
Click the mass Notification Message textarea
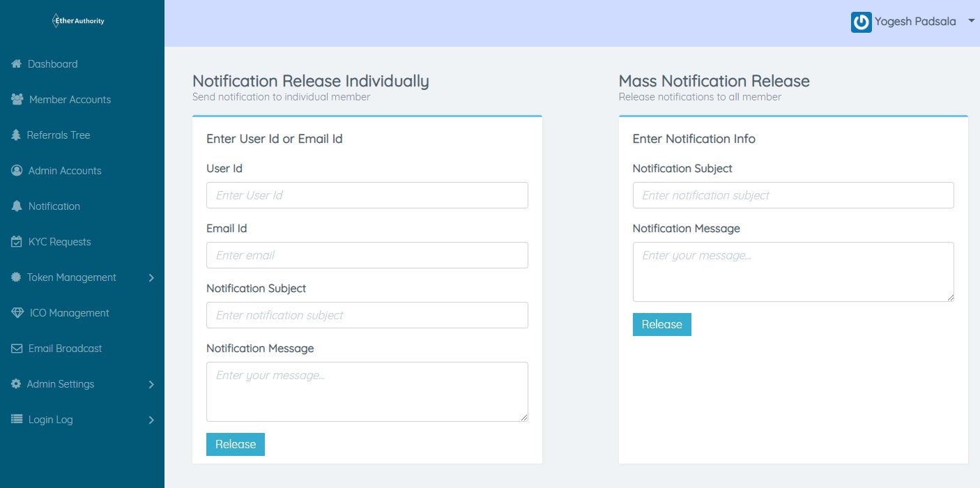click(793, 272)
